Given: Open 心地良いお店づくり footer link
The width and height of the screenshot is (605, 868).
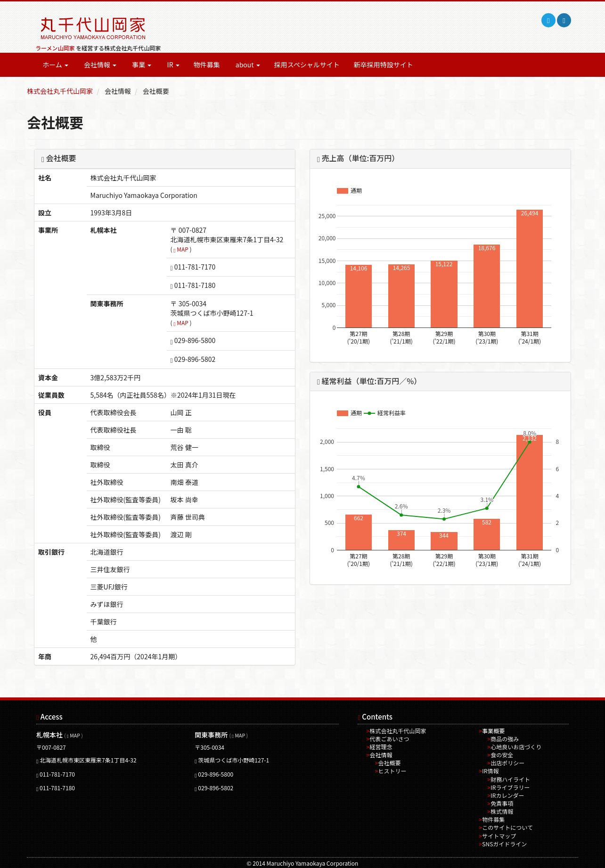Looking at the screenshot, I should coord(516,747).
